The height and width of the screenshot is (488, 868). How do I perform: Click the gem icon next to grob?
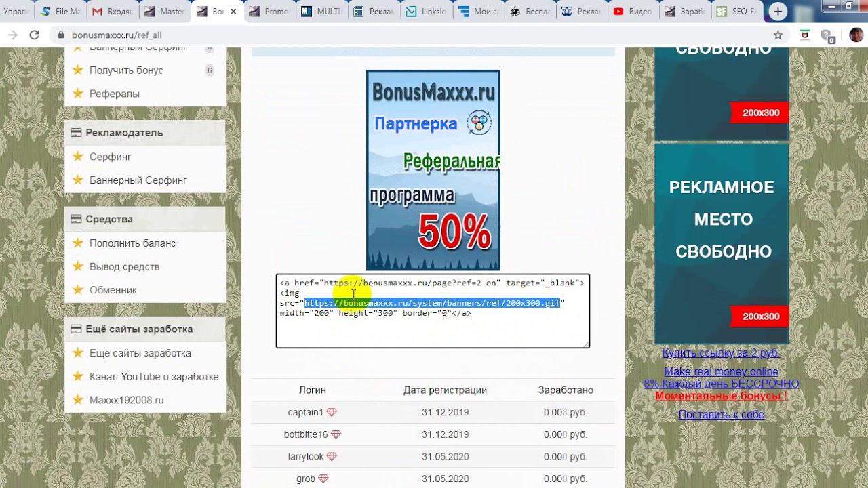click(x=323, y=479)
